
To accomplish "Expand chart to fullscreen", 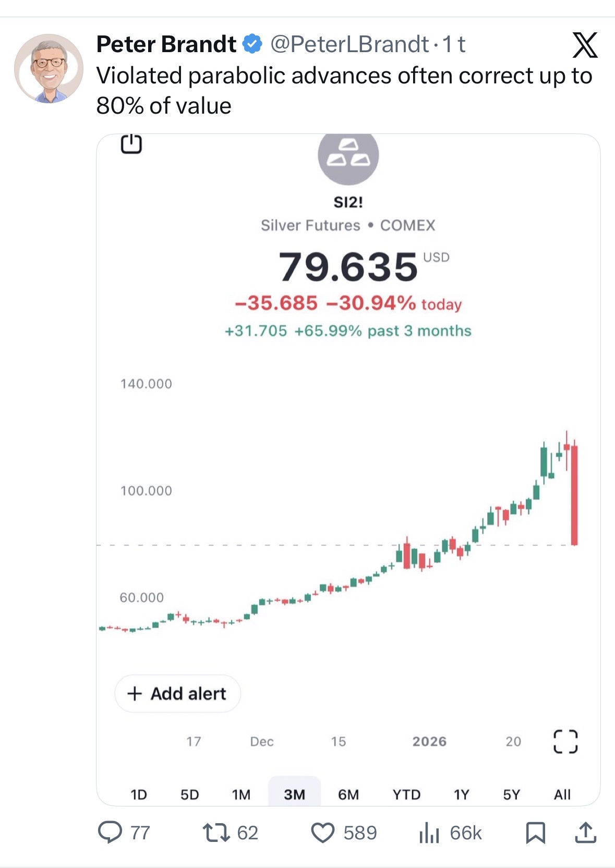I will click(x=565, y=741).
